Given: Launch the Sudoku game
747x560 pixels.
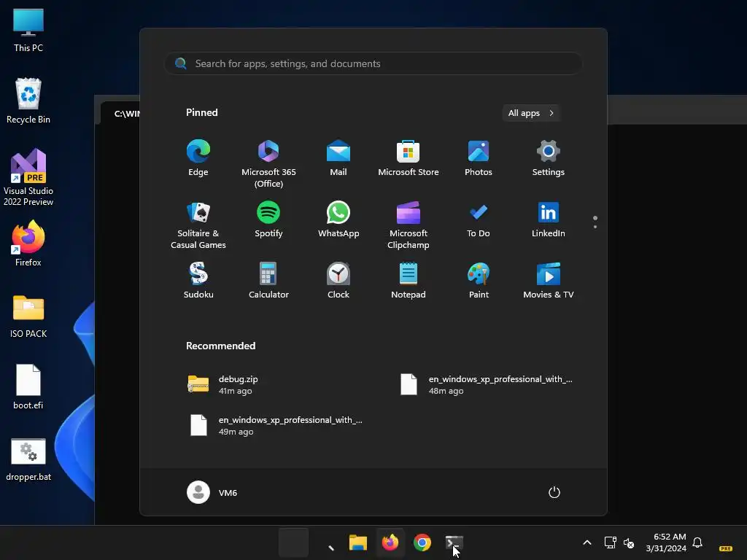Looking at the screenshot, I should click(x=198, y=281).
